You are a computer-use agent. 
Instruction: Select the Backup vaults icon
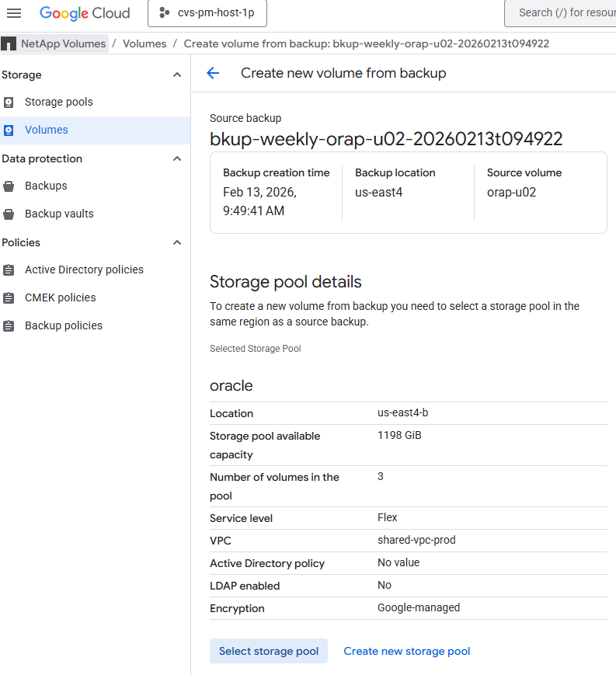pos(10,214)
